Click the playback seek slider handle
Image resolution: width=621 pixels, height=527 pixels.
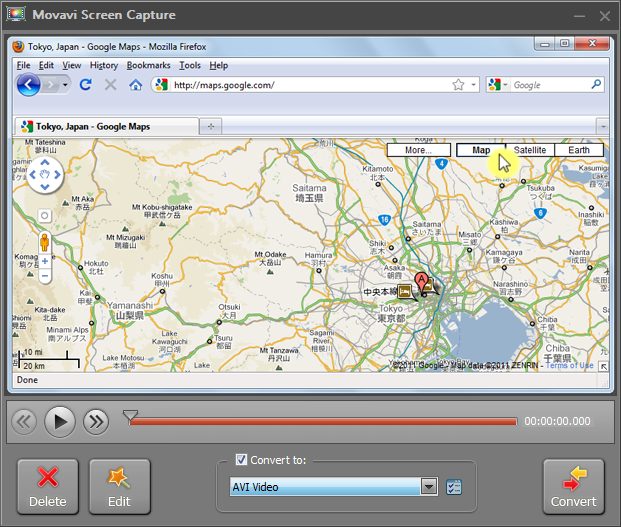coord(130,415)
